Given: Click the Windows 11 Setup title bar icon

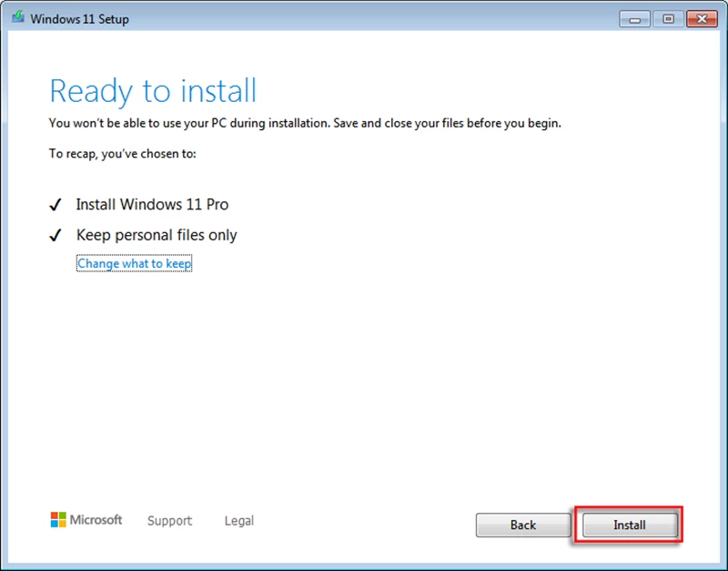Looking at the screenshot, I should (x=18, y=18).
